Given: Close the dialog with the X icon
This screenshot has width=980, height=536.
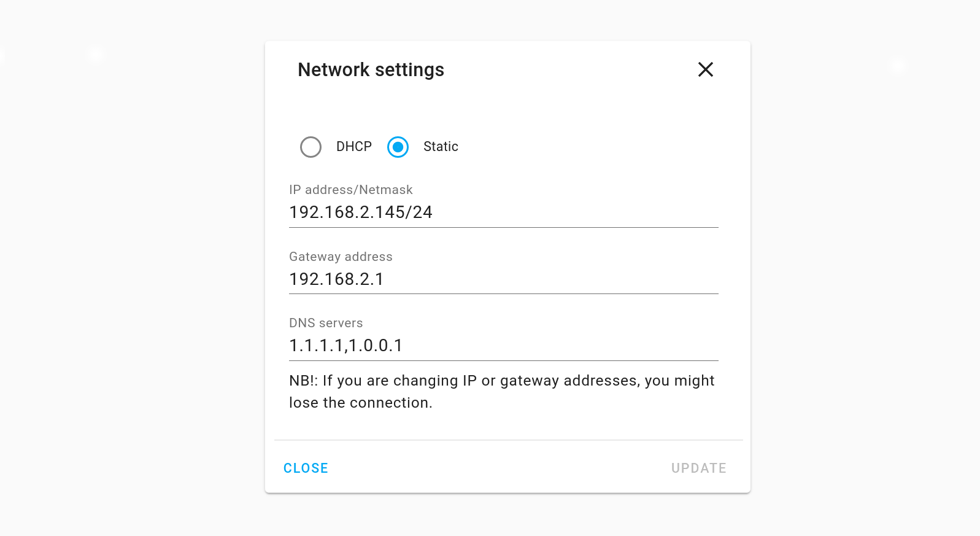Looking at the screenshot, I should 705,69.
